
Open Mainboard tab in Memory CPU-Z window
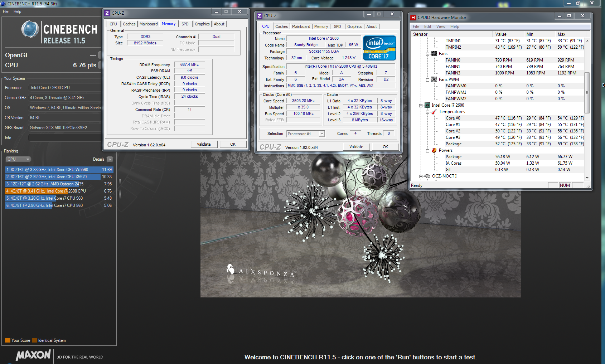149,24
